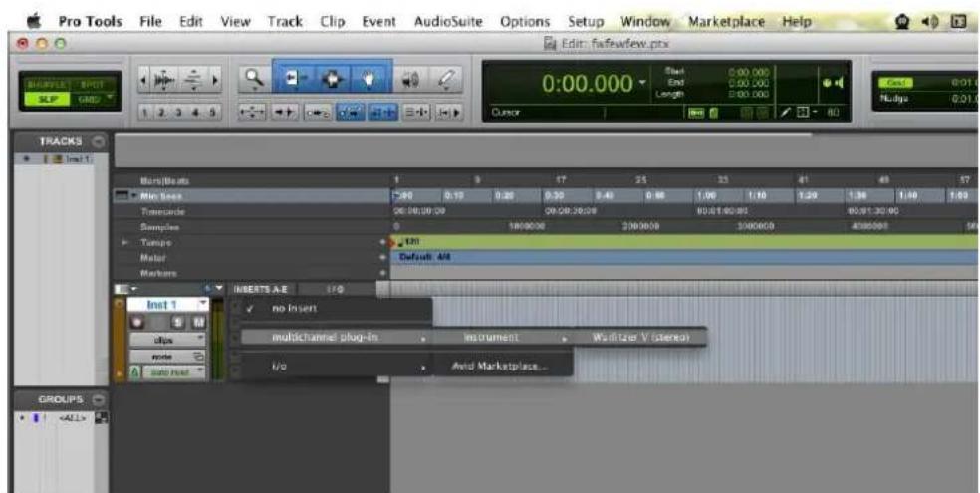Enable Shuffle edit mode

(47, 83)
